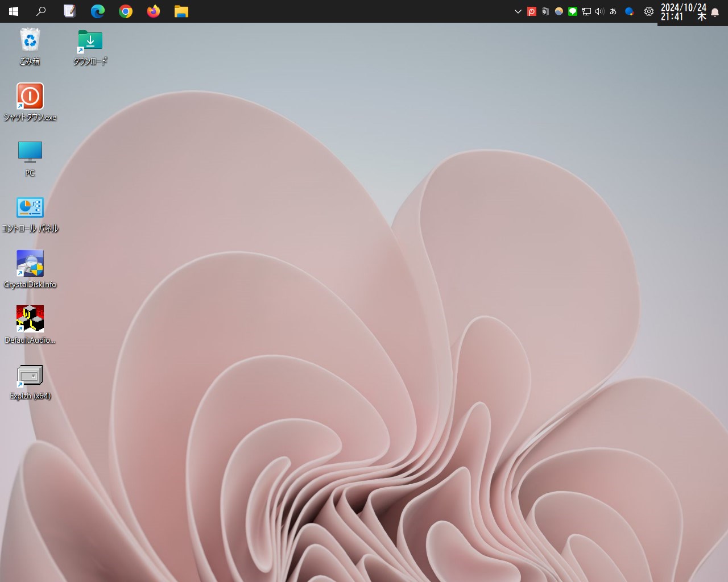
Task: Click the blue circle tray icon
Action: 630,11
